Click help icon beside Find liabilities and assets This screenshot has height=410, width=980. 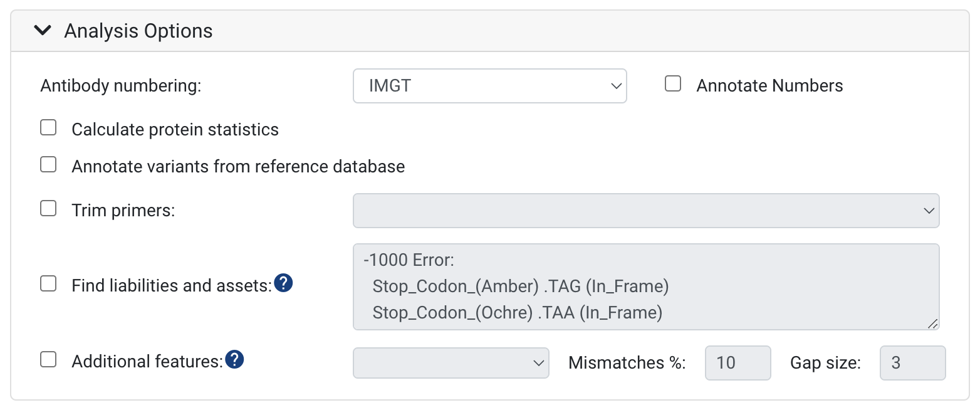(x=284, y=284)
